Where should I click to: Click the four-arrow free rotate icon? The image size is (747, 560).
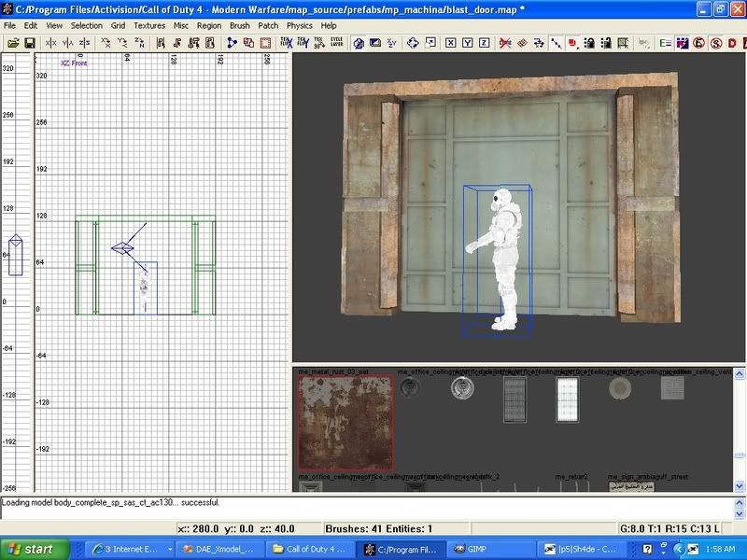pos(413,43)
